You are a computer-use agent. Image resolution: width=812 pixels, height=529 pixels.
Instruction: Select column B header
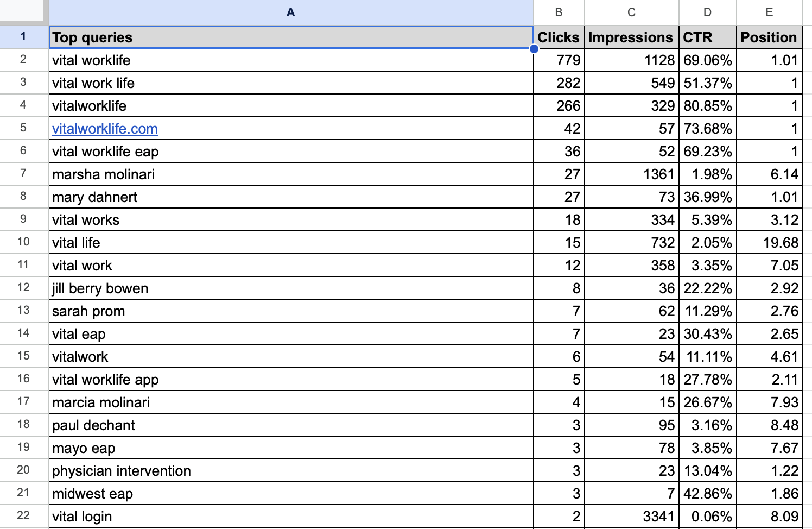click(559, 12)
